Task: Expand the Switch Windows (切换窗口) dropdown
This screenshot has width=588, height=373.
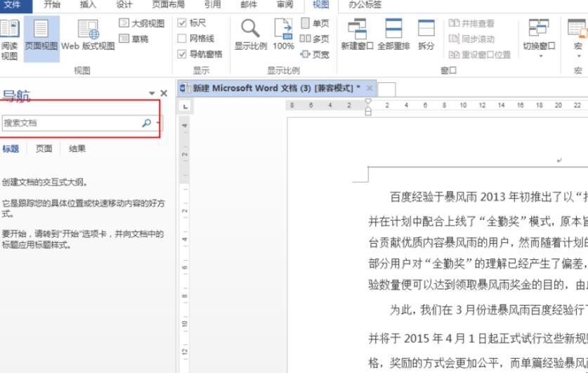Action: tap(539, 39)
